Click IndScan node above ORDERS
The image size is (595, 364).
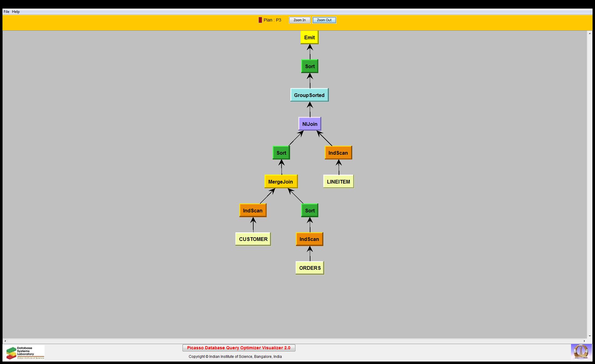[x=309, y=239]
